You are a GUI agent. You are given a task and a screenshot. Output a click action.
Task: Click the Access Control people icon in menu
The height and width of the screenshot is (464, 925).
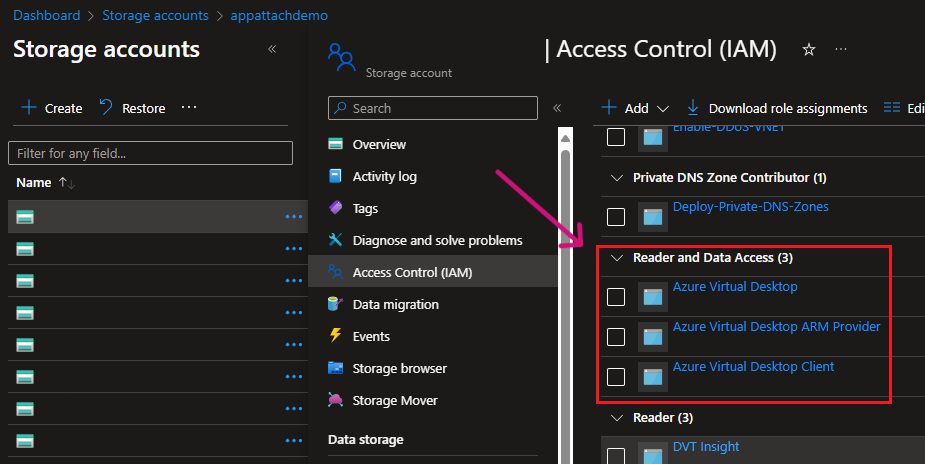click(335, 272)
